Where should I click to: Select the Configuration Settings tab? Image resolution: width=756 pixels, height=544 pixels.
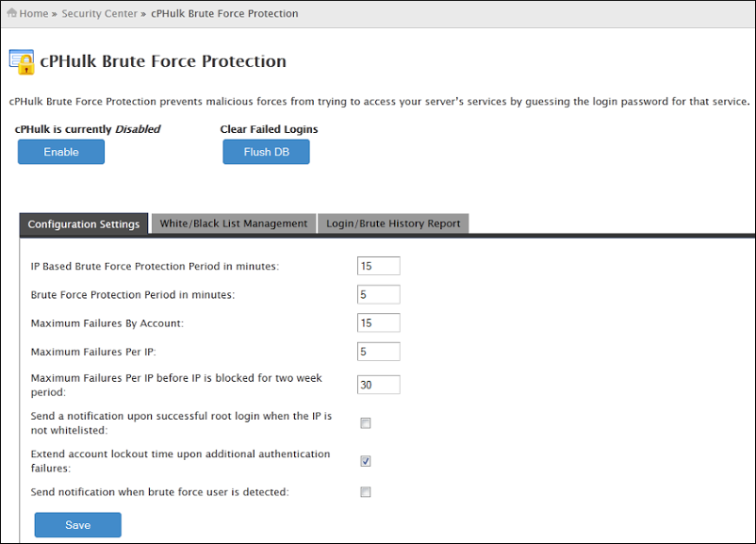[x=84, y=224]
